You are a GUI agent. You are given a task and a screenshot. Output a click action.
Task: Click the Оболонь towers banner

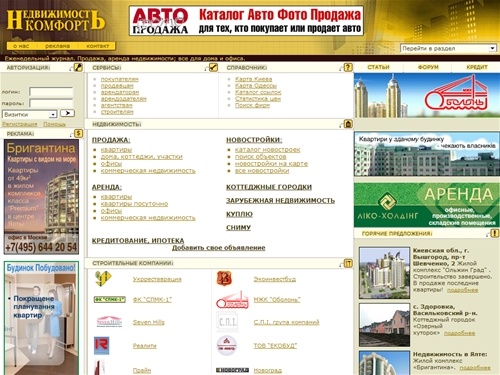pyautogui.click(x=427, y=95)
